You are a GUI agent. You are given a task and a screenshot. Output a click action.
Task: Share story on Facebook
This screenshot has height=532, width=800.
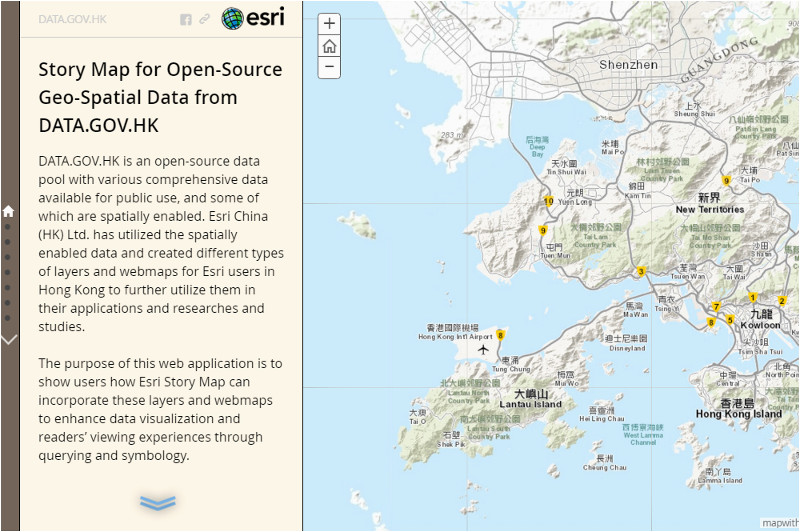click(x=186, y=19)
